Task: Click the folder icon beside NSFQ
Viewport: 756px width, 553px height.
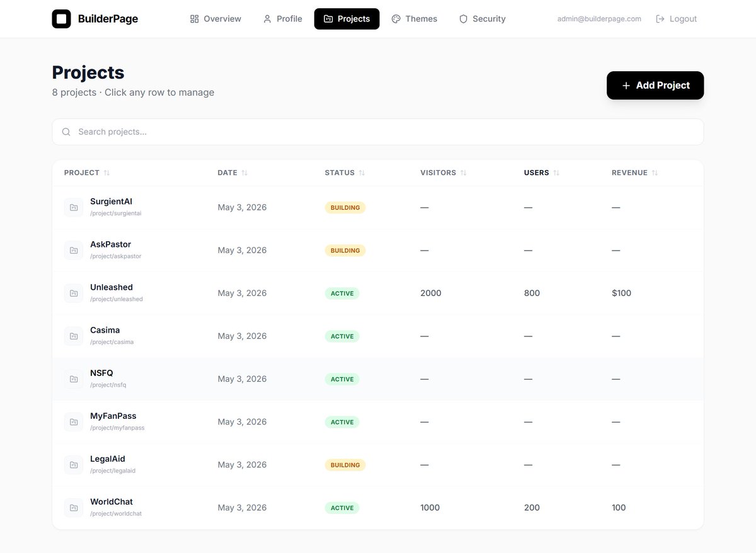Action: 74,379
